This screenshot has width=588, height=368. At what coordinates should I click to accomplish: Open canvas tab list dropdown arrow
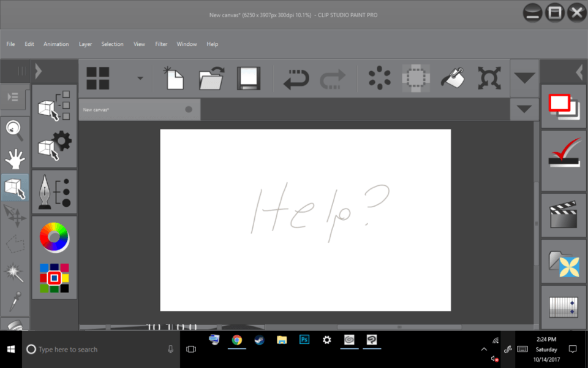coord(524,109)
